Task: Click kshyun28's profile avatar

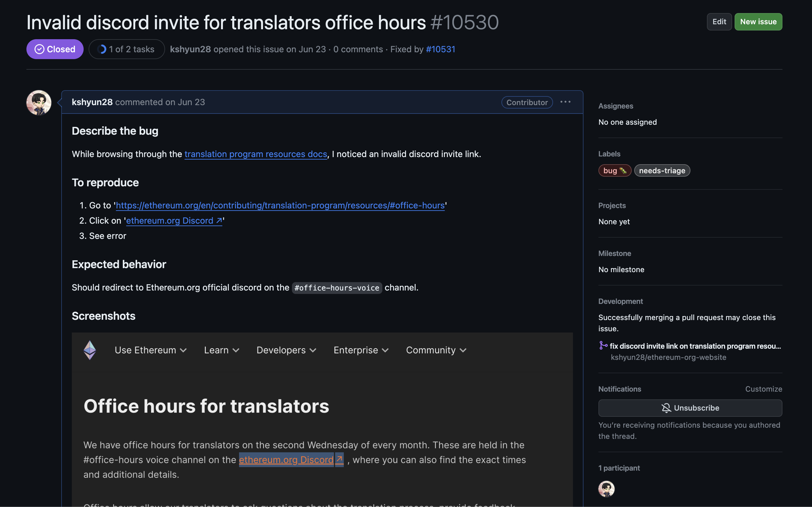Action: [x=38, y=102]
